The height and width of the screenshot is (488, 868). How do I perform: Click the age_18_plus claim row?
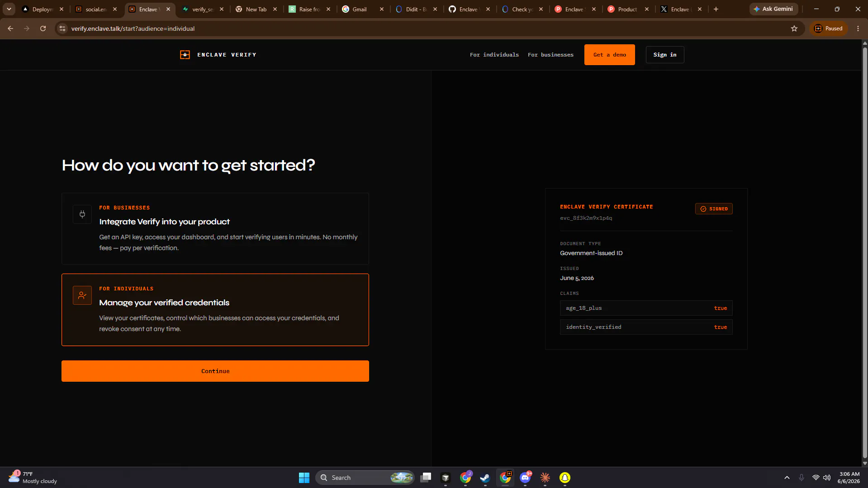click(x=646, y=308)
